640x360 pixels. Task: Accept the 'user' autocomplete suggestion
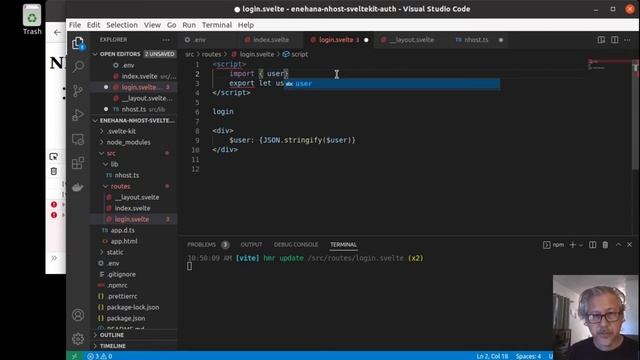pyautogui.click(x=392, y=84)
